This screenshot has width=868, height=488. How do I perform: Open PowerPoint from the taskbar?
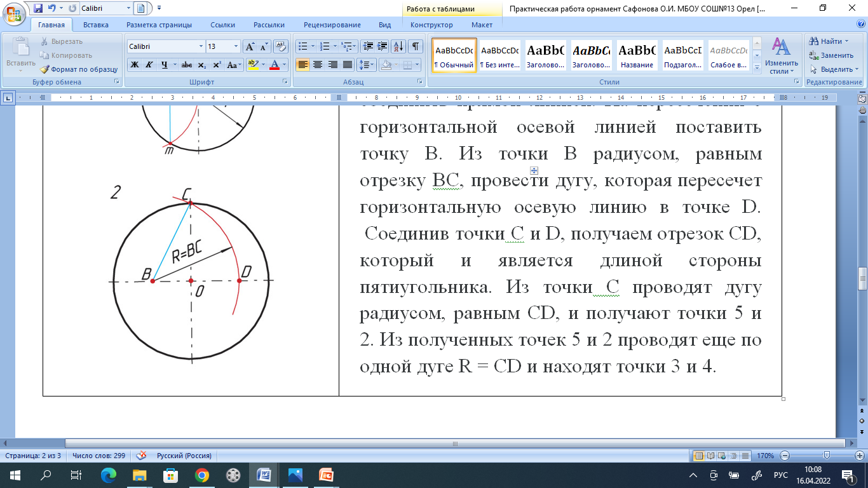(x=327, y=475)
